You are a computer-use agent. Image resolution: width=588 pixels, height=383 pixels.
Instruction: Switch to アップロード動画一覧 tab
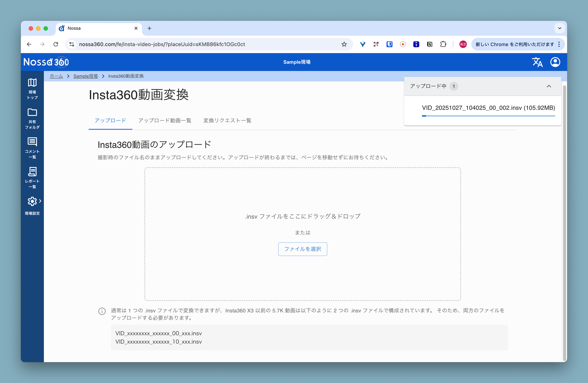[165, 120]
